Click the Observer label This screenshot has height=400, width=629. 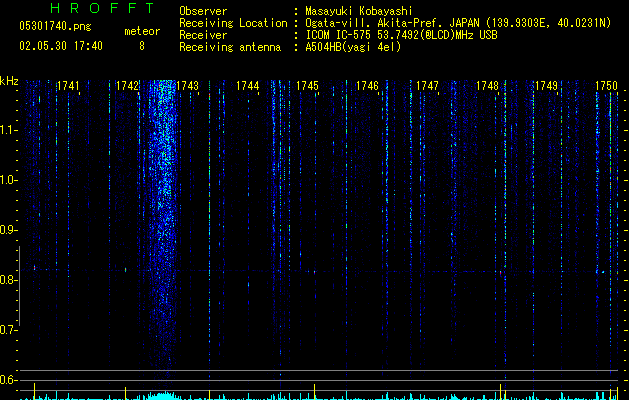(x=203, y=11)
